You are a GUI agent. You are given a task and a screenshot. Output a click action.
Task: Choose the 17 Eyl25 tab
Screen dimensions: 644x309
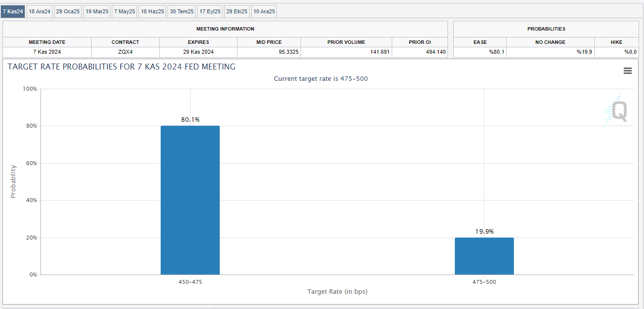click(x=210, y=11)
